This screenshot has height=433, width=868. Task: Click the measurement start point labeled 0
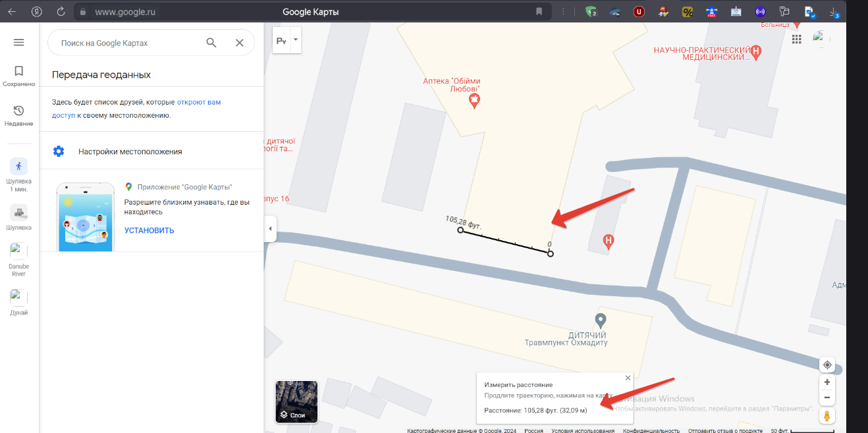pos(551,253)
